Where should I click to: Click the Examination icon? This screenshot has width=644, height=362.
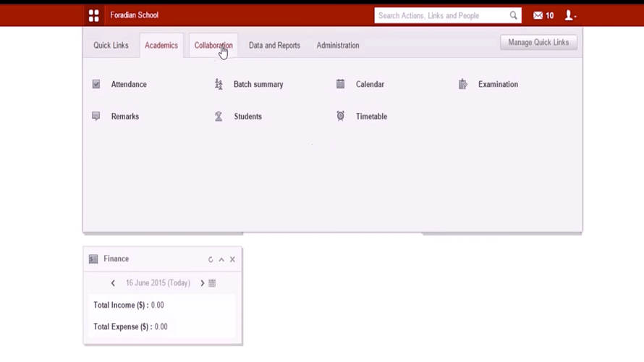[463, 84]
